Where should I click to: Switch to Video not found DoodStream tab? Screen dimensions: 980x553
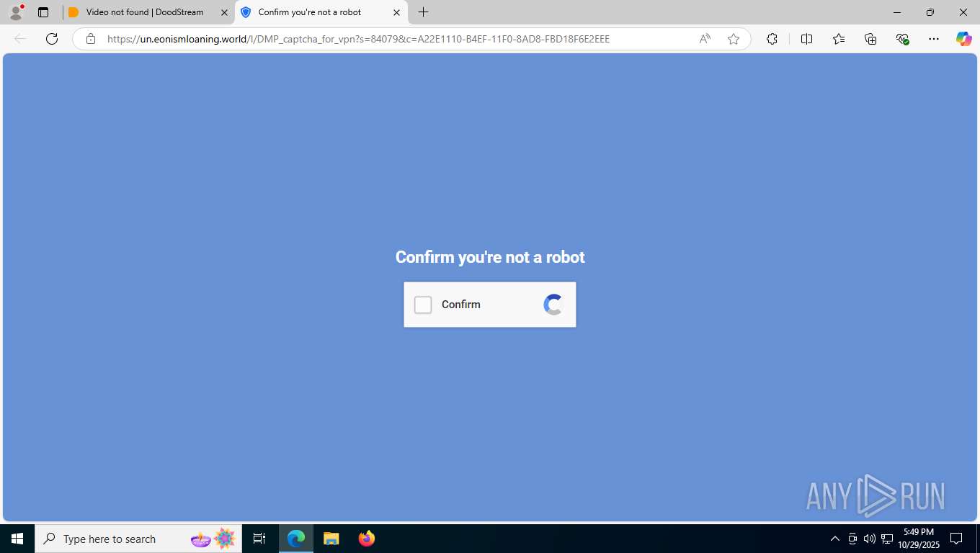click(x=144, y=12)
